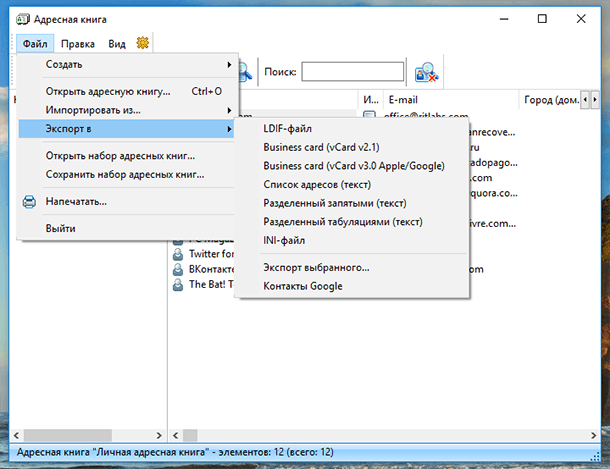This screenshot has width=610, height=469.
Task: Click right arrow of contact list scrollbar
Action: click(x=594, y=435)
